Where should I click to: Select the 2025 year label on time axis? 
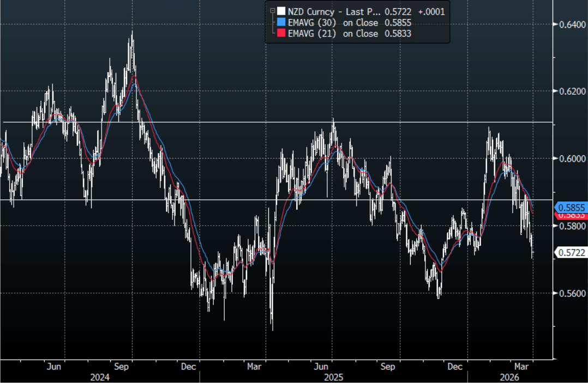pos(333,376)
